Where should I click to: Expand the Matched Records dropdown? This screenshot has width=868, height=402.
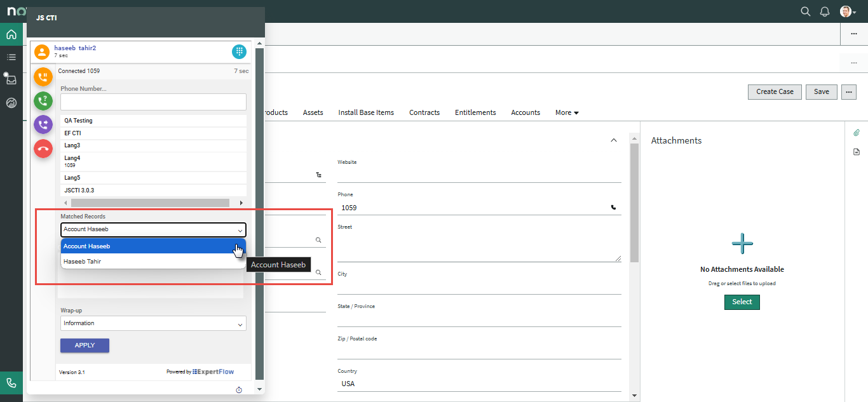(x=153, y=230)
